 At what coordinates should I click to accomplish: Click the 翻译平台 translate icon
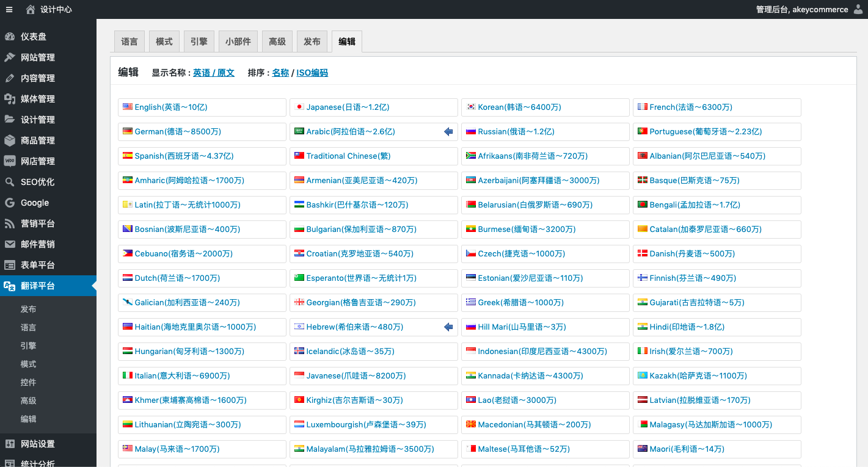pos(10,286)
